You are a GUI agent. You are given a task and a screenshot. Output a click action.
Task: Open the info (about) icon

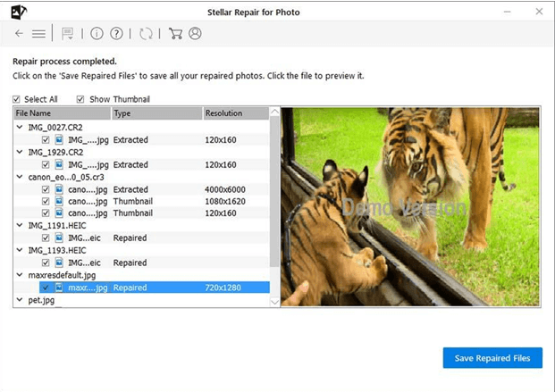tap(97, 34)
